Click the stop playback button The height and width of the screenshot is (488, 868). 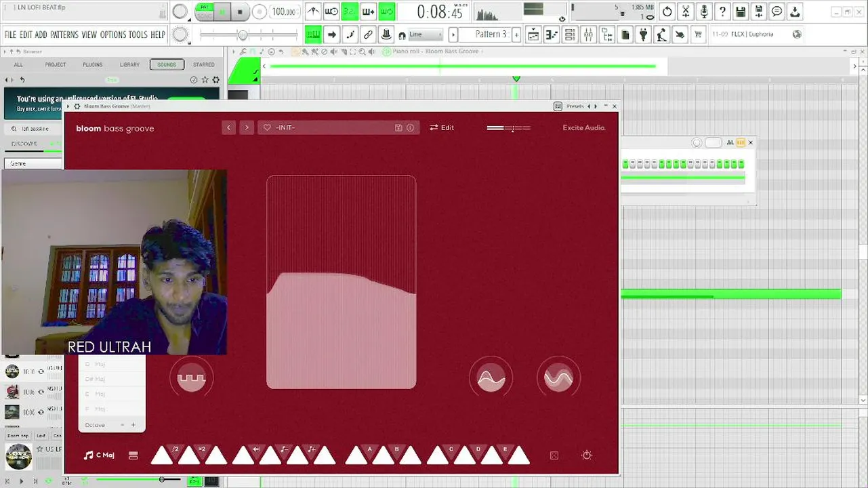coord(240,12)
